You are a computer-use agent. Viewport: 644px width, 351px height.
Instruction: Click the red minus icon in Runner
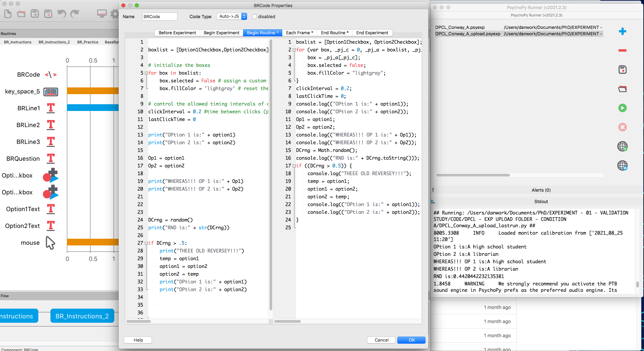coord(622,50)
